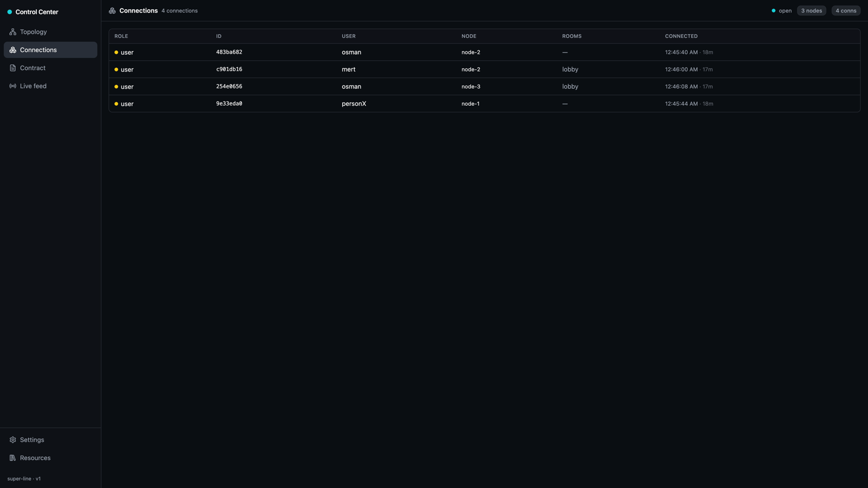
Task: Click user osman in the 483ba682 row
Action: tap(352, 53)
